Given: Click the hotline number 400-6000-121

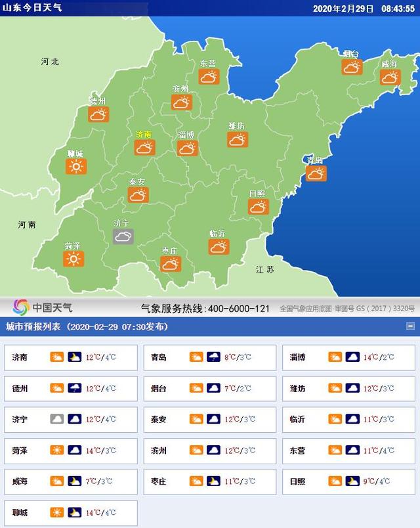Looking at the screenshot, I should tap(239, 309).
